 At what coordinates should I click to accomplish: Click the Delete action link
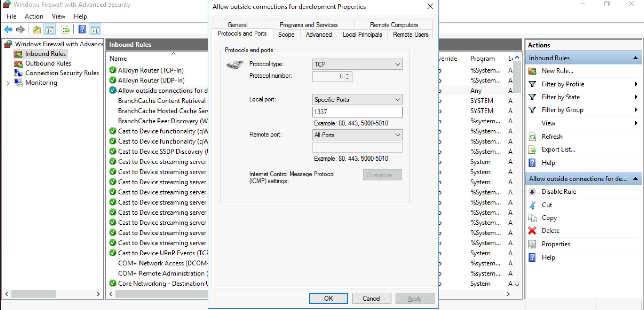(x=550, y=231)
